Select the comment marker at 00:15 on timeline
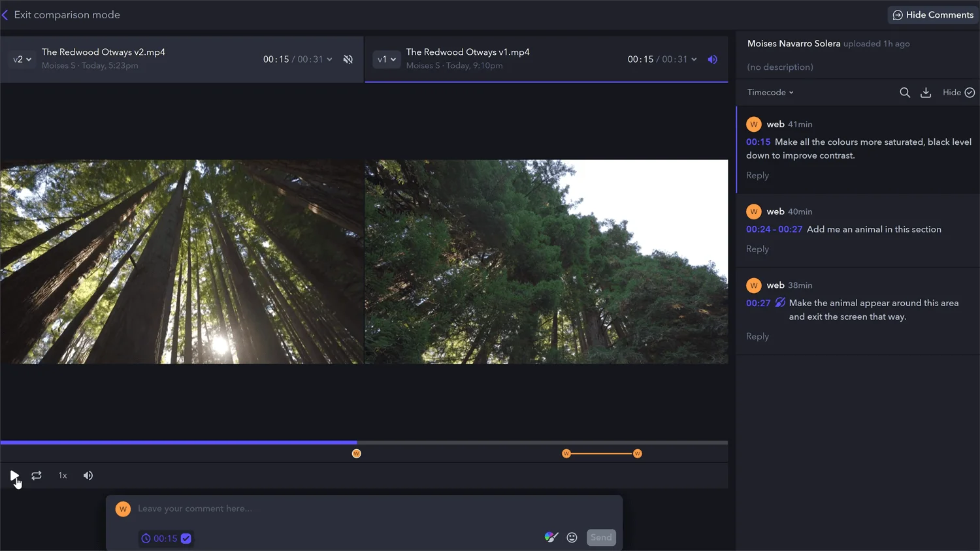This screenshot has width=980, height=551. pos(357,454)
